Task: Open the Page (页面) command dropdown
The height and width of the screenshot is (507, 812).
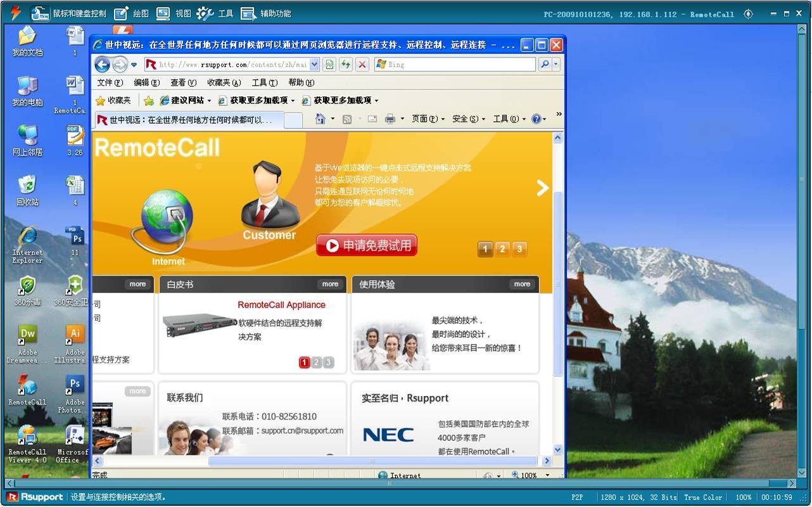Action: tap(428, 119)
